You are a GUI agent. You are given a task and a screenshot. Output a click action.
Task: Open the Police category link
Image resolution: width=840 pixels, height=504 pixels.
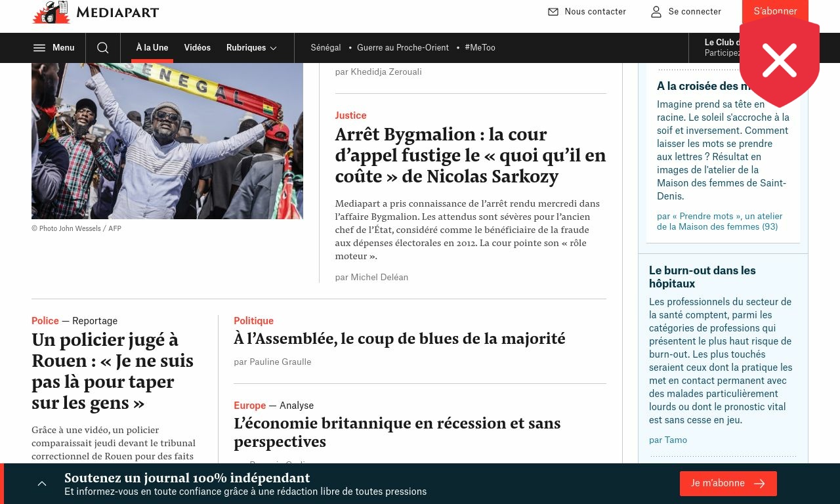tap(45, 321)
